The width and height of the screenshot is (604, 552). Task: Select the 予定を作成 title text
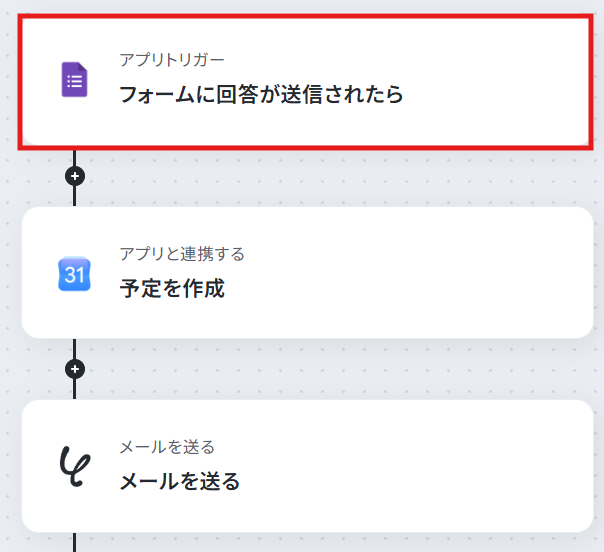[172, 288]
